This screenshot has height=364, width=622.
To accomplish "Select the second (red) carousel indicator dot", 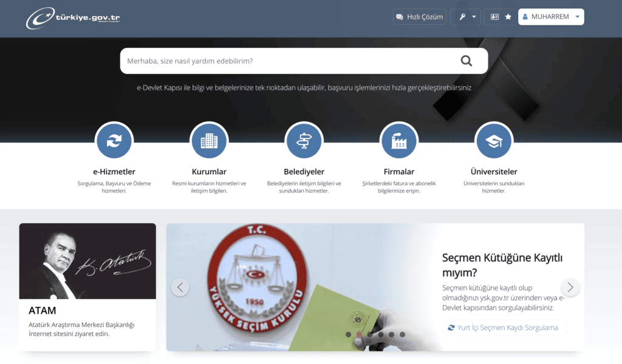I will click(x=359, y=334).
